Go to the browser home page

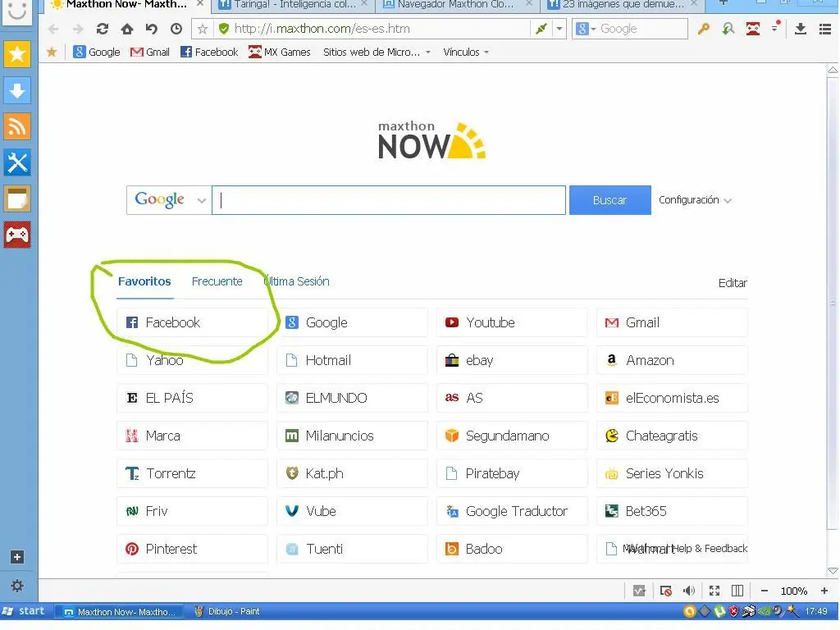point(127,29)
